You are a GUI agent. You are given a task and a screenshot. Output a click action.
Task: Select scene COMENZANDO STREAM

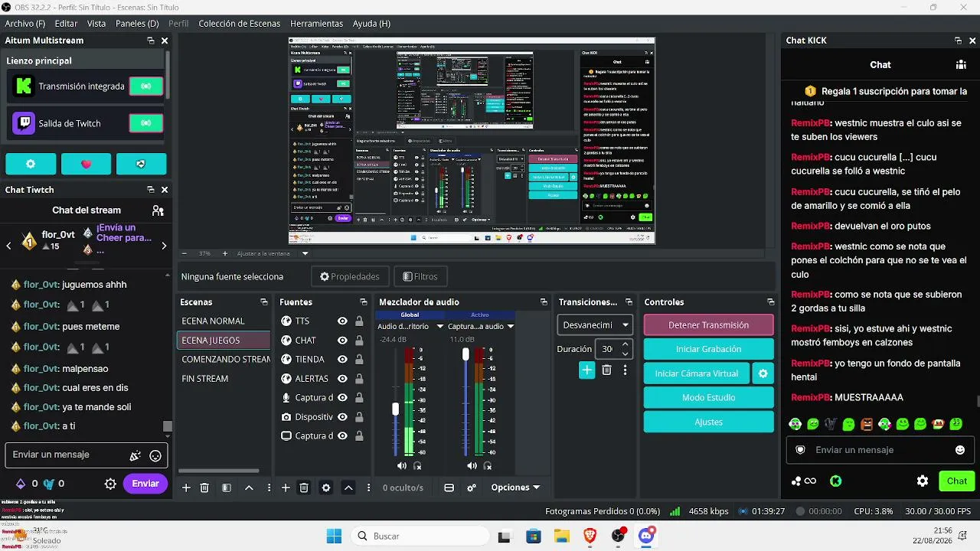[x=224, y=360]
